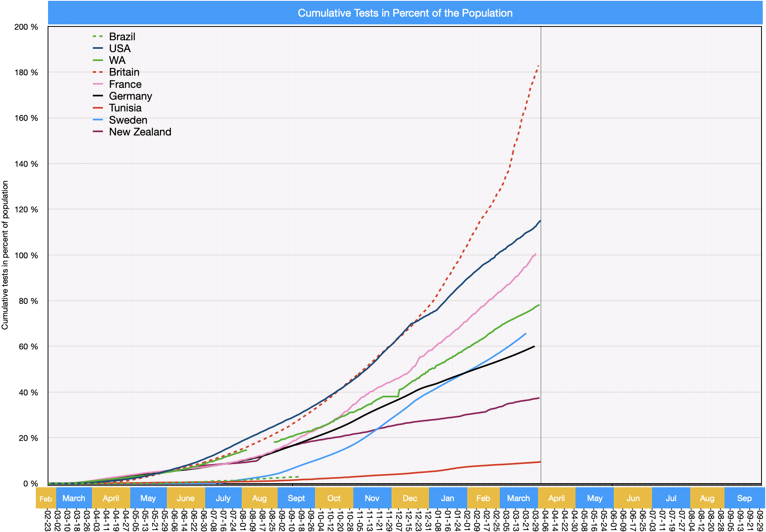Screen dimensions: 766x532
Task: Select Germany in the chart legend
Action: [130, 96]
